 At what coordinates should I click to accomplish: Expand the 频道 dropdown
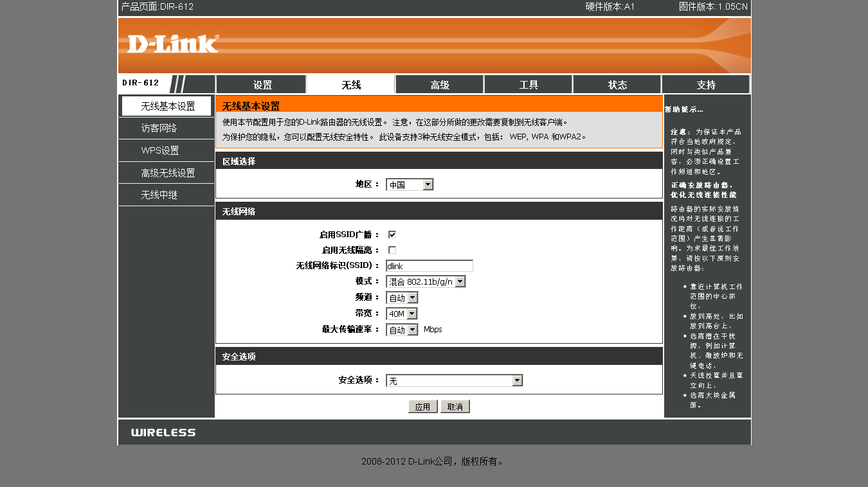click(402, 297)
